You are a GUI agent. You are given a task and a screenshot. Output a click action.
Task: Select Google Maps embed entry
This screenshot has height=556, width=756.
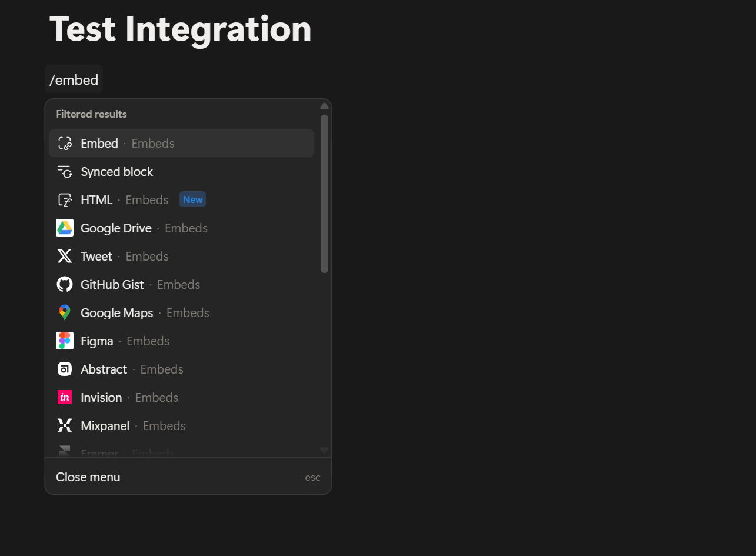(x=182, y=313)
